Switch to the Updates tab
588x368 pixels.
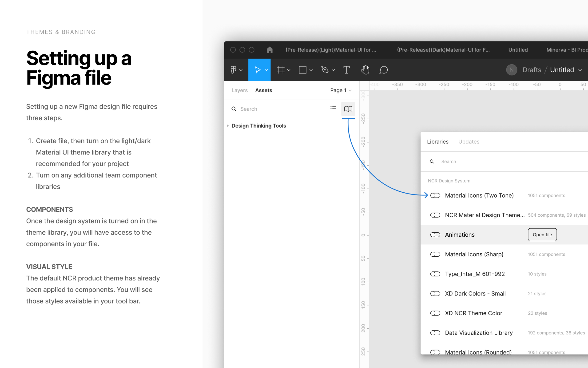point(469,142)
